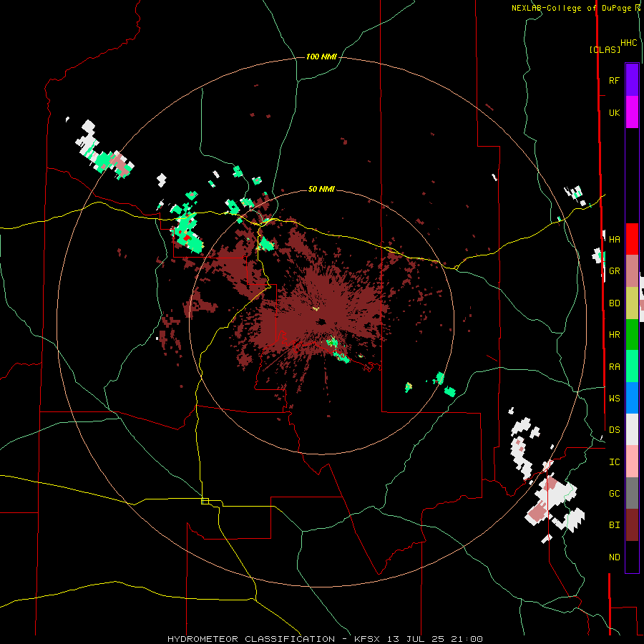Click the "RA" legend label

[x=615, y=367]
